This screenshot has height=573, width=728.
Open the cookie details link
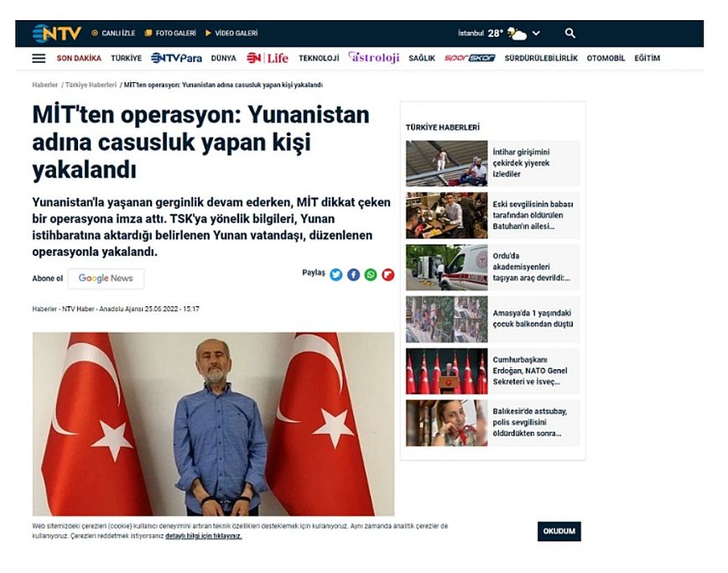point(203,536)
